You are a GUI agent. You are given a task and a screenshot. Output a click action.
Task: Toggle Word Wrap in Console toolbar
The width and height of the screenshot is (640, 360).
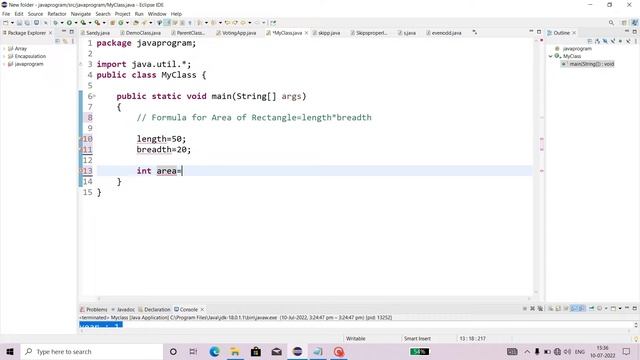pyautogui.click(x=566, y=309)
